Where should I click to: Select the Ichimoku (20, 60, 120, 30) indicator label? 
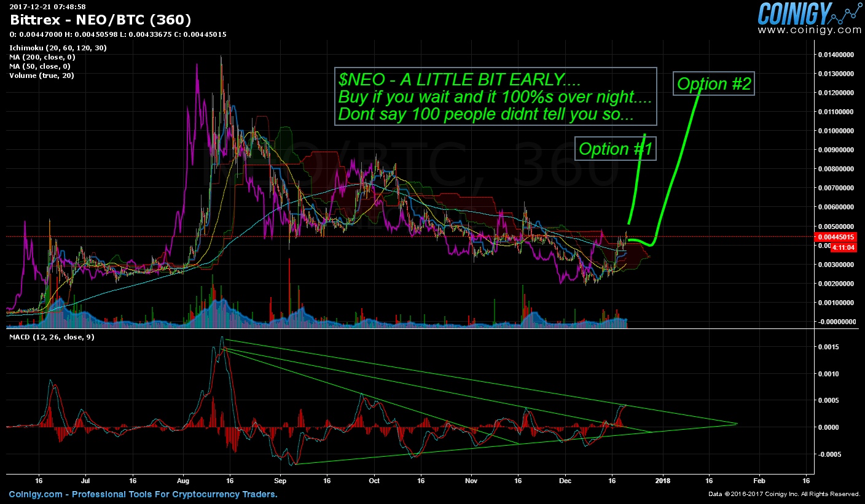pyautogui.click(x=58, y=48)
